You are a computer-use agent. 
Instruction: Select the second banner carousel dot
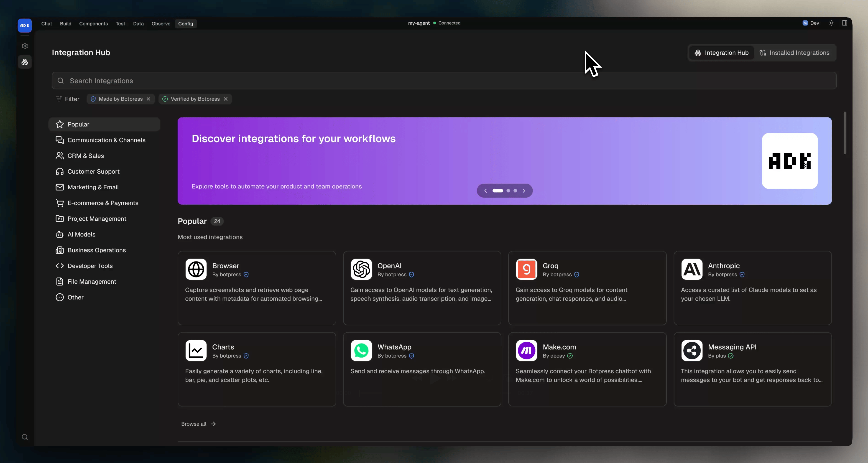508,191
